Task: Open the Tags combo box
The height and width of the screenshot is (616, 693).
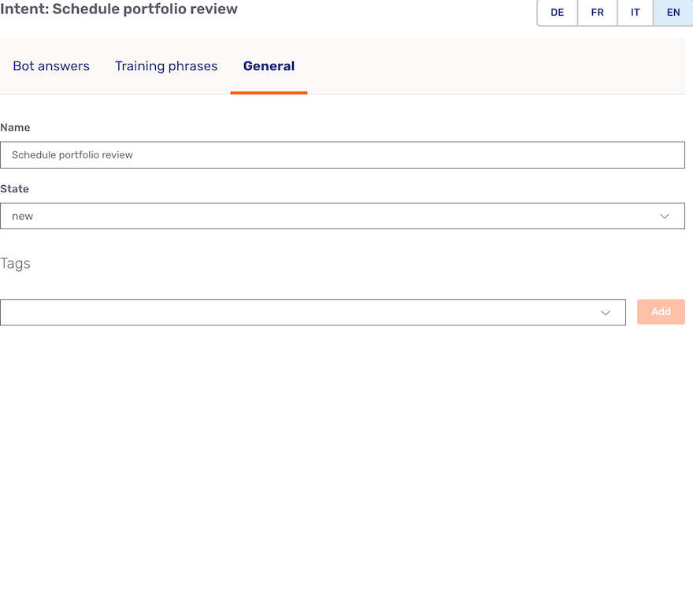Action: [299, 312]
